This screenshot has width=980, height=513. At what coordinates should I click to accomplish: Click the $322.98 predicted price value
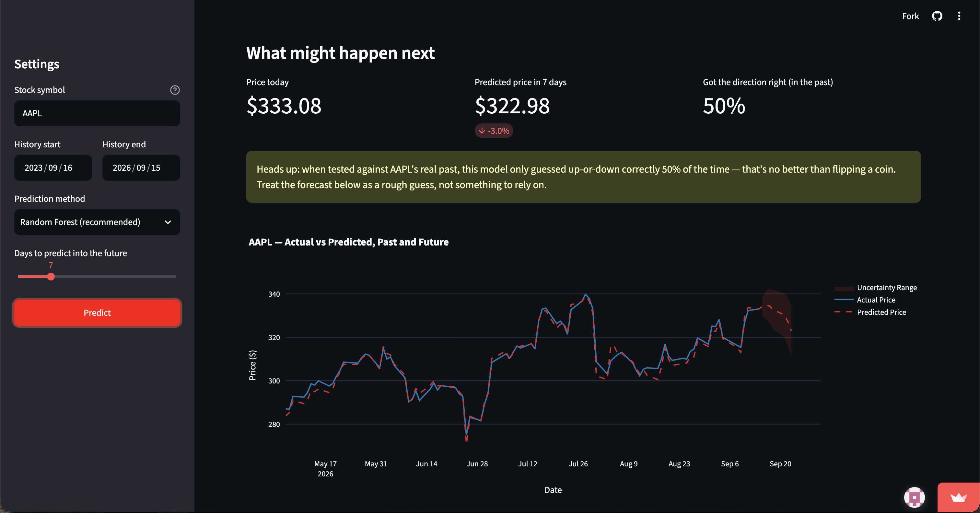[512, 106]
